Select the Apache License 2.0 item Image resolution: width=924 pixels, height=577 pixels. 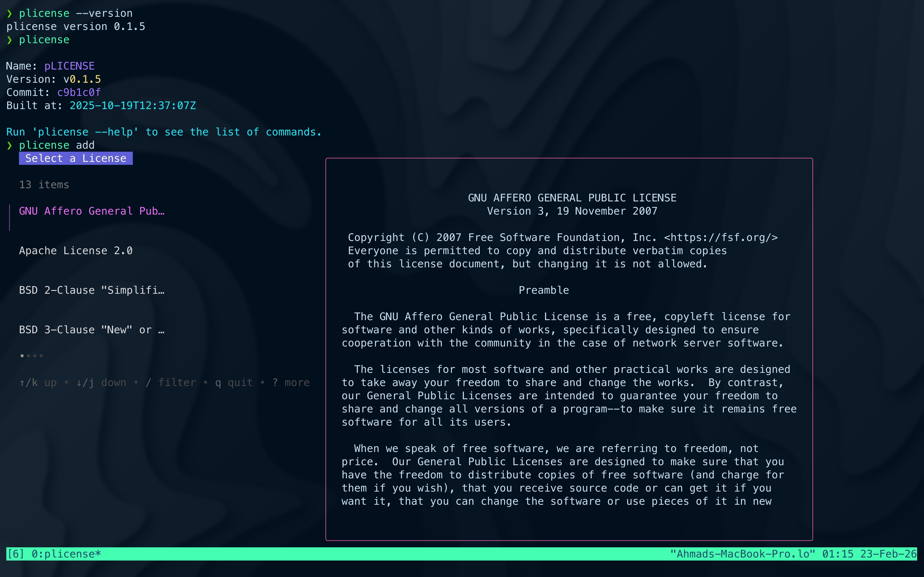click(76, 251)
